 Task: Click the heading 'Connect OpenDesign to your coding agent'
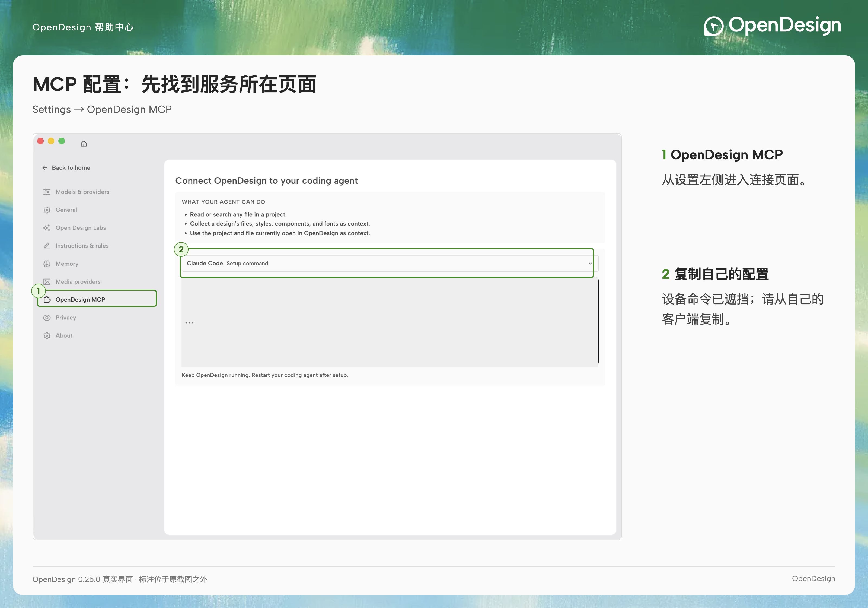point(266,181)
